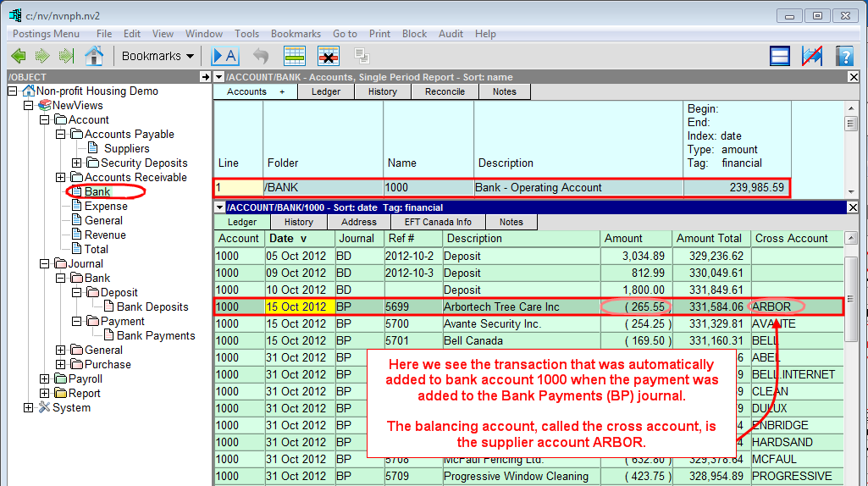Expand the Payroll folder node
This screenshot has height=486, width=868.
pos(45,379)
